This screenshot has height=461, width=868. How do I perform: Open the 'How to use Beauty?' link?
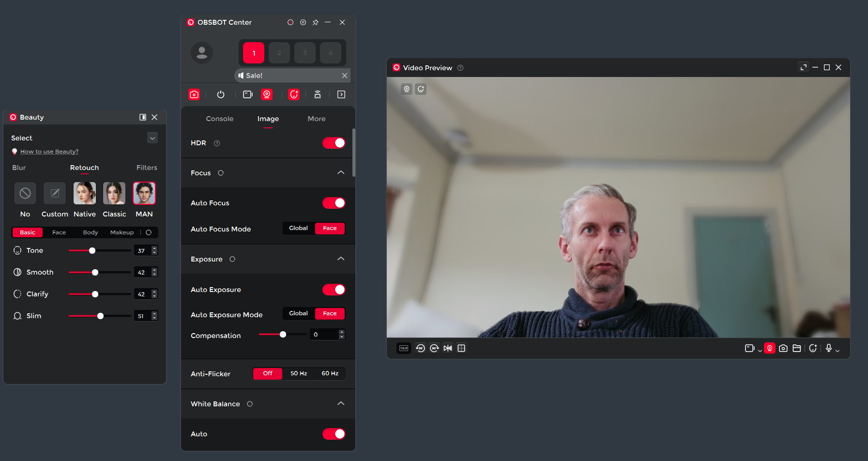click(49, 152)
